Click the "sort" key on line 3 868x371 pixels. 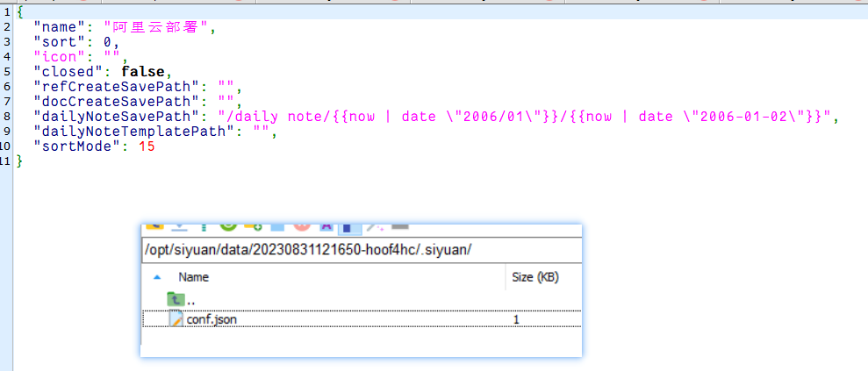tap(57, 41)
